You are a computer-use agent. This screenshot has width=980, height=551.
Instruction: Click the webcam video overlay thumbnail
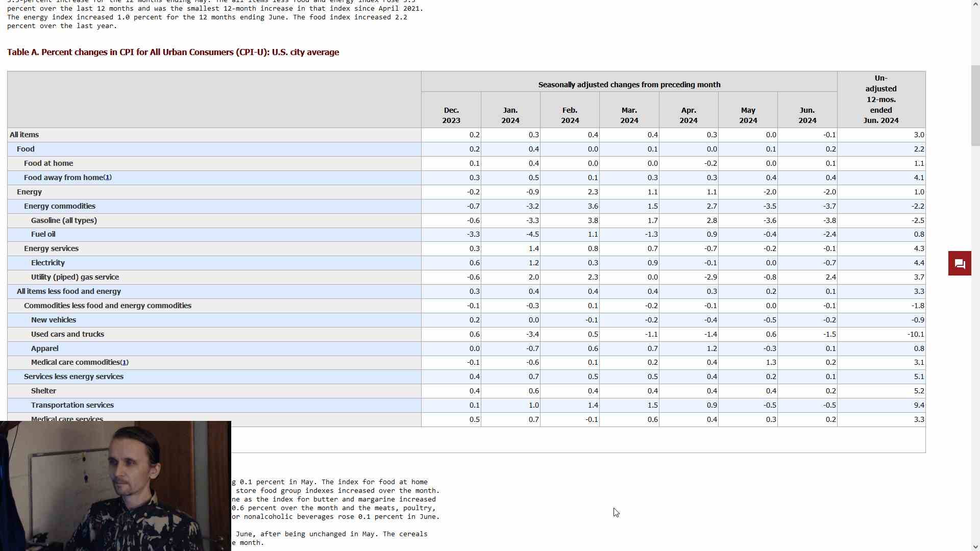[115, 486]
